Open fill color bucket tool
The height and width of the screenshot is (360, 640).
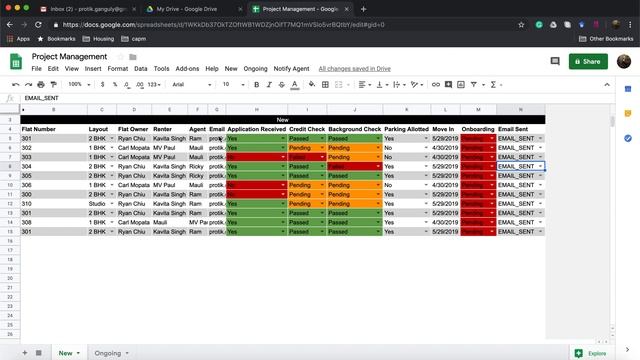(x=312, y=84)
